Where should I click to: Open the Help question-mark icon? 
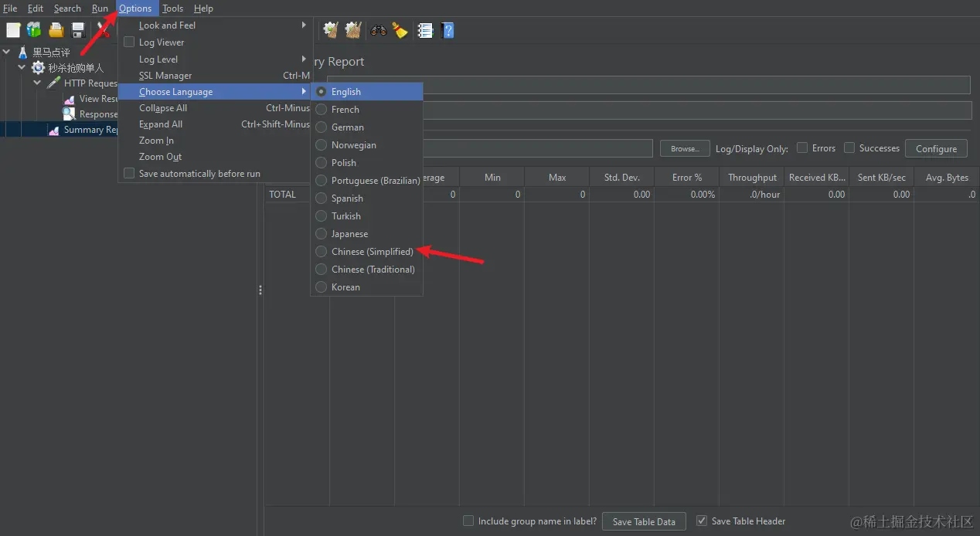click(447, 30)
